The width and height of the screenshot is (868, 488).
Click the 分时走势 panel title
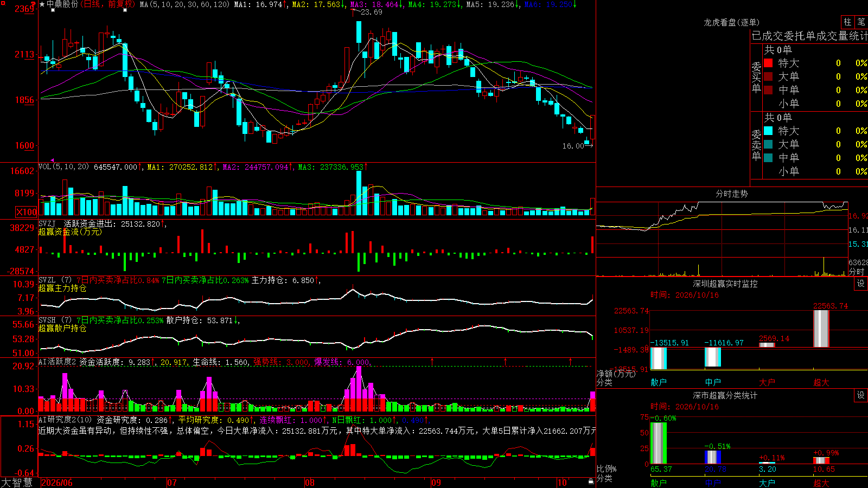pyautogui.click(x=731, y=194)
